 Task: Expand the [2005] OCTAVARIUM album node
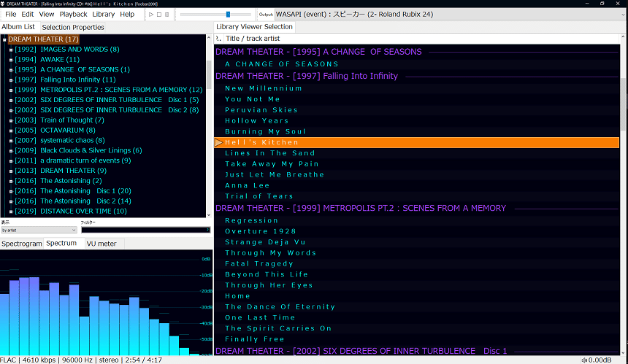tap(11, 131)
